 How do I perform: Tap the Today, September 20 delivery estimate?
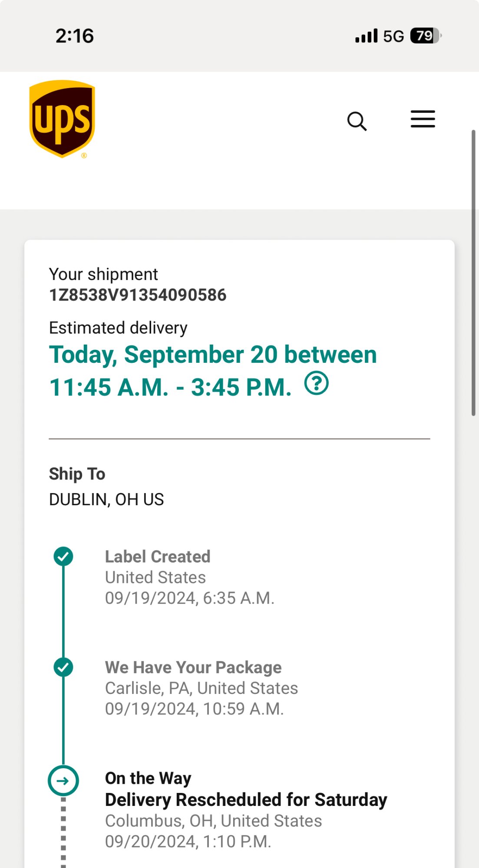click(x=213, y=355)
